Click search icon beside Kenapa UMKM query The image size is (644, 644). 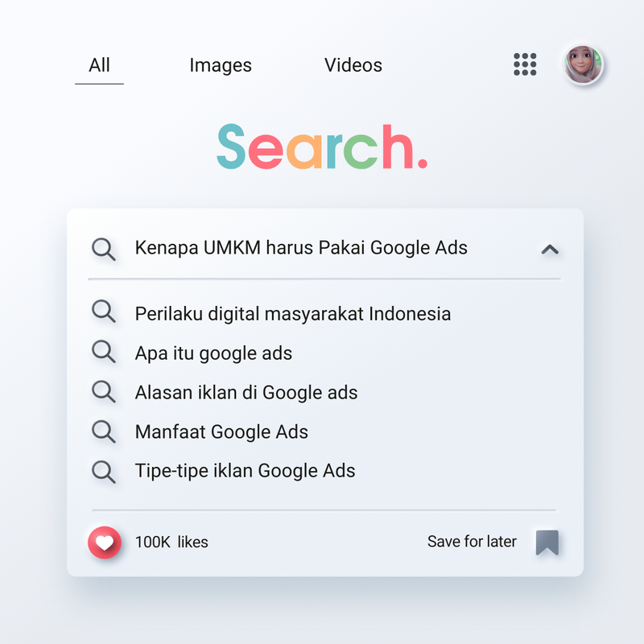pyautogui.click(x=104, y=249)
